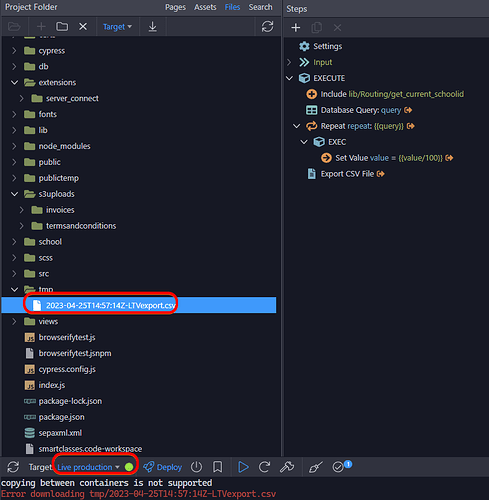Click the Deploy button

163,467
